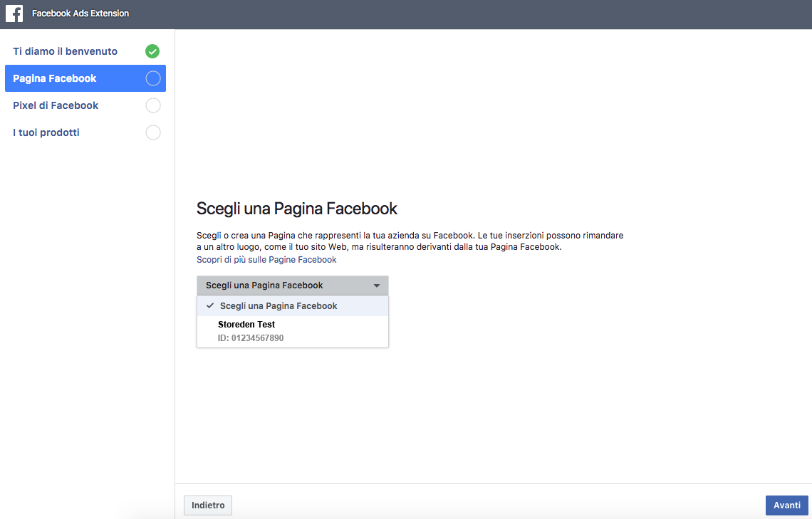Open the Scegli una Pagina Facebook dropdown
Viewport: 812px width, 519px height.
click(292, 285)
